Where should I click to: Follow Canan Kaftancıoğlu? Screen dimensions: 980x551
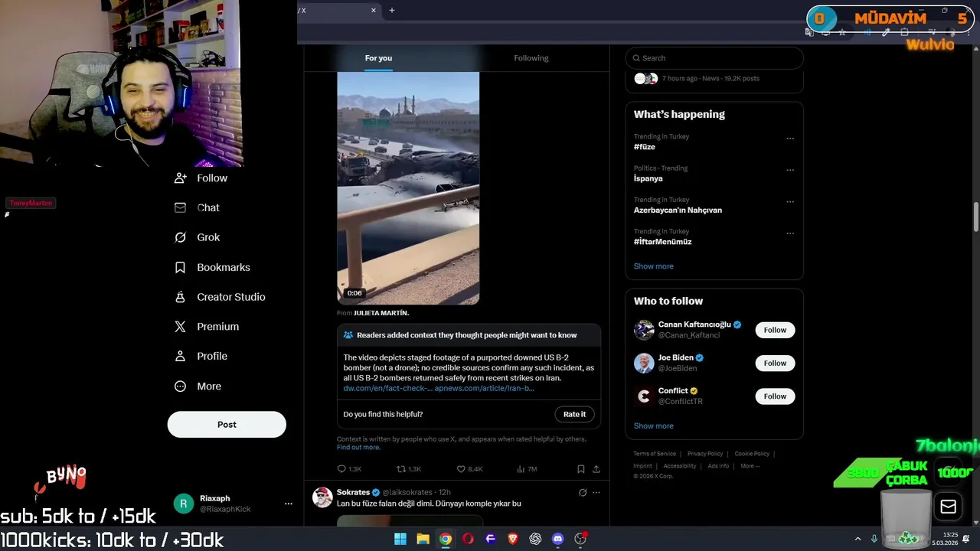coord(775,330)
